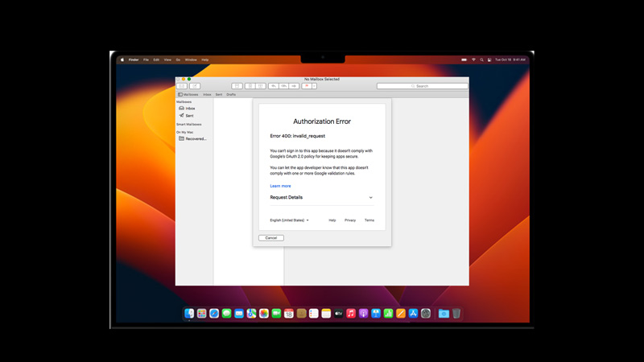The image size is (644, 362).
Task: Click the Get Mail envelope toolbar icon
Action: [182, 86]
